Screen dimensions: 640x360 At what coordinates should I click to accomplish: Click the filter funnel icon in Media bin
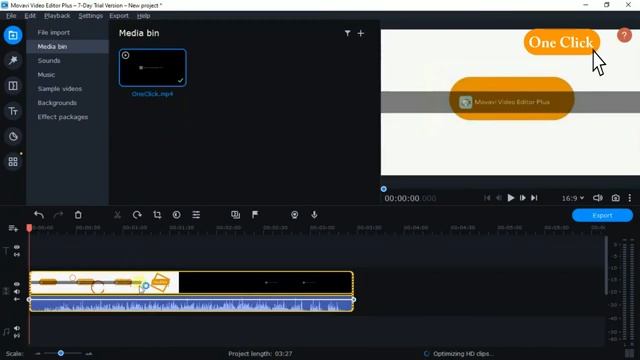click(x=347, y=33)
